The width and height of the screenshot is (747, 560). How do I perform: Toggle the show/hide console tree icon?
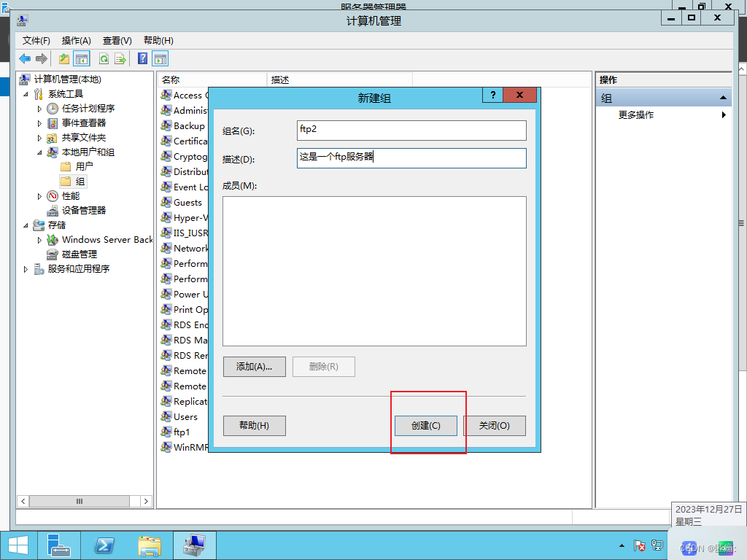(x=82, y=59)
